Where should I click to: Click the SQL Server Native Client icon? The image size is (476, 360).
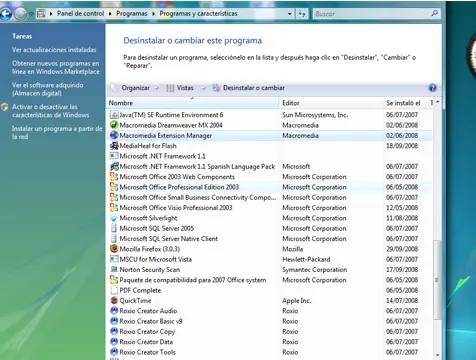click(x=114, y=239)
